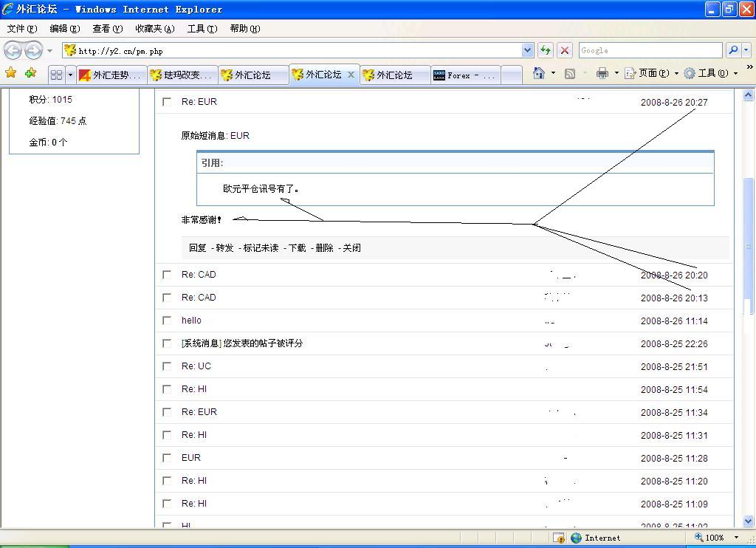Open the Favorites Center star icon
Screen dimensions: 756x548
tap(10, 73)
